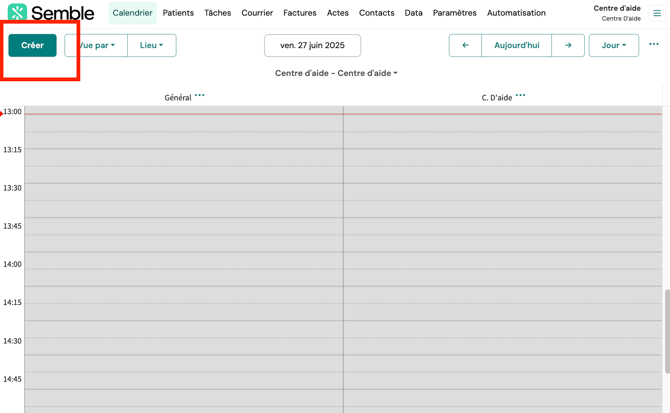Click the Semble logo icon

coord(17,13)
